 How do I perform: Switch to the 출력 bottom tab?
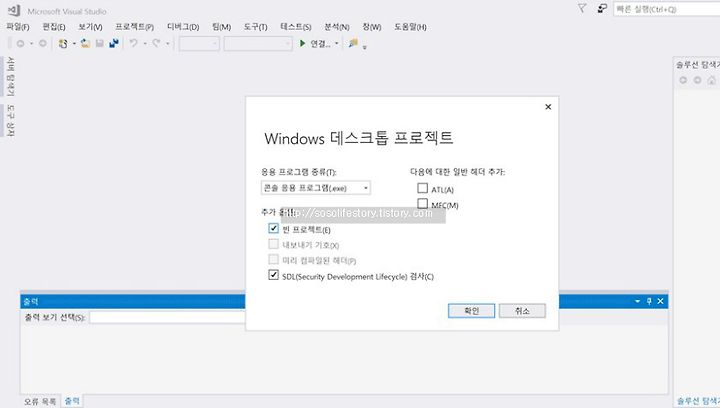point(72,401)
